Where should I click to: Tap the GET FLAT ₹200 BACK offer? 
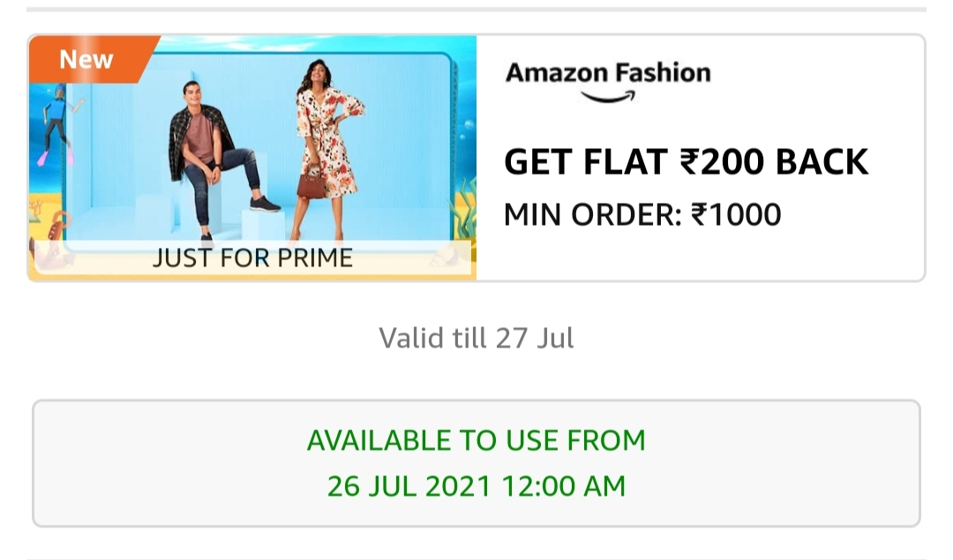(686, 162)
